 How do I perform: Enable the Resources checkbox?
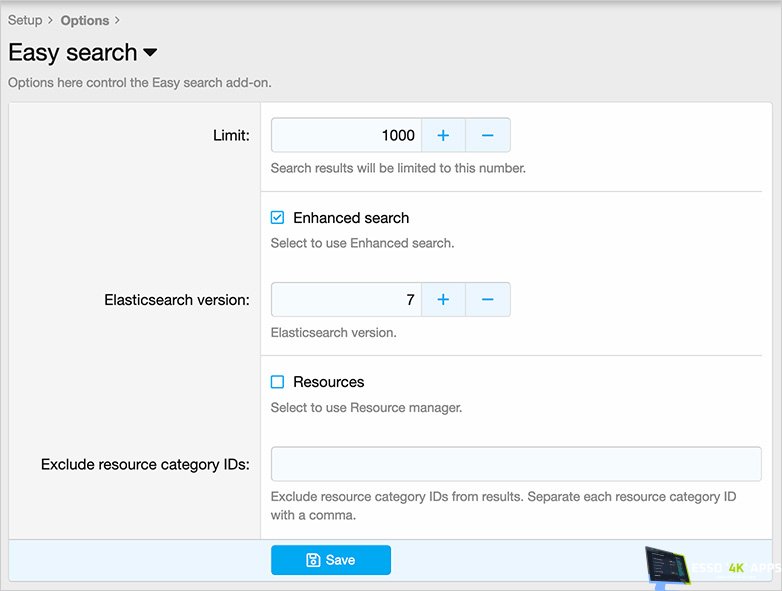(x=277, y=382)
